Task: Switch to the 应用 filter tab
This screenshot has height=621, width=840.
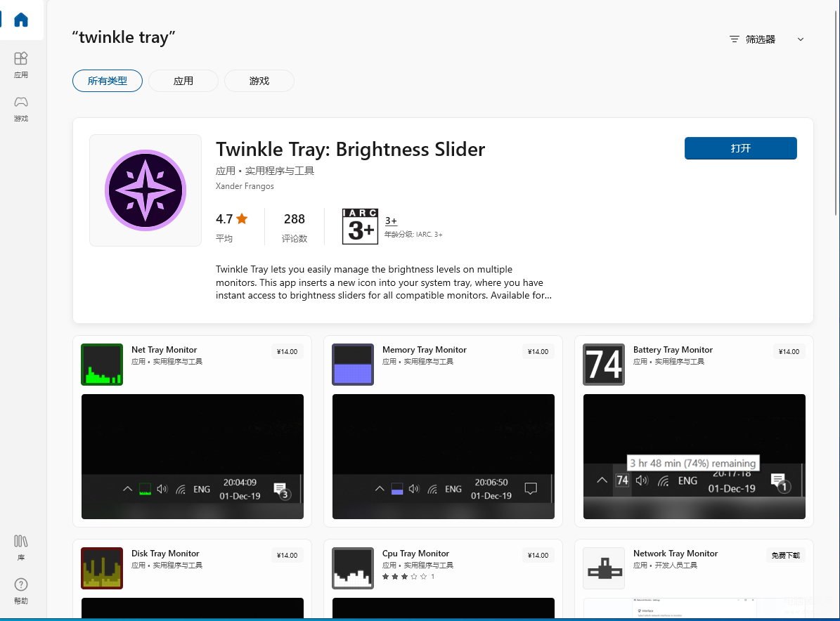Action: point(183,81)
